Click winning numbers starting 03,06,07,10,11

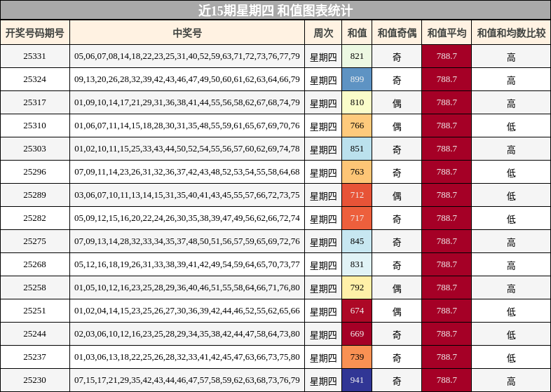[x=187, y=195]
